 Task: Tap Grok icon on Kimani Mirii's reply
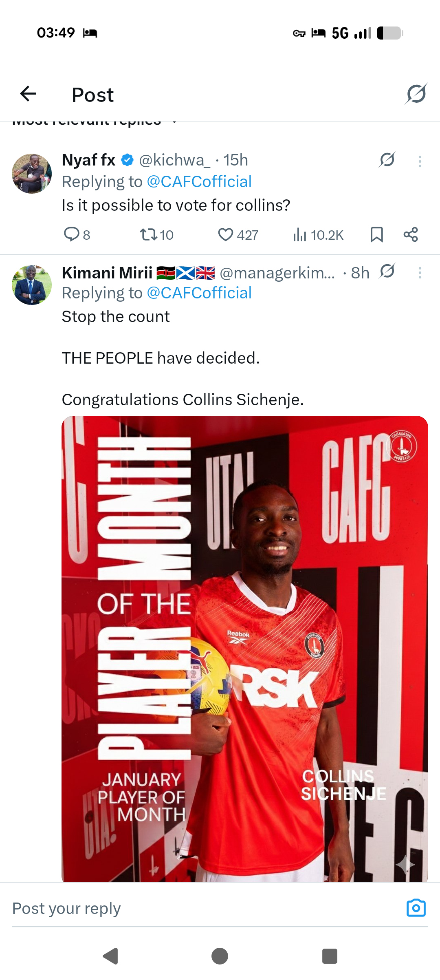pos(387,271)
